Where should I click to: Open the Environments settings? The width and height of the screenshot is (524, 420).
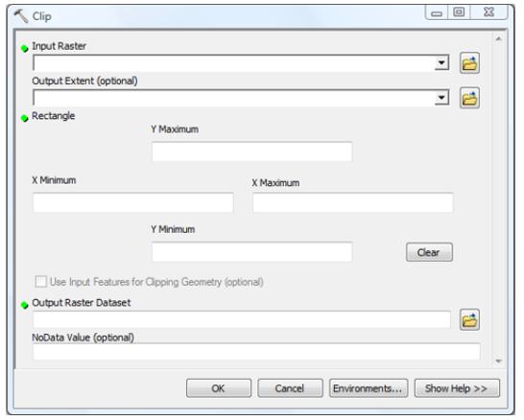click(369, 388)
